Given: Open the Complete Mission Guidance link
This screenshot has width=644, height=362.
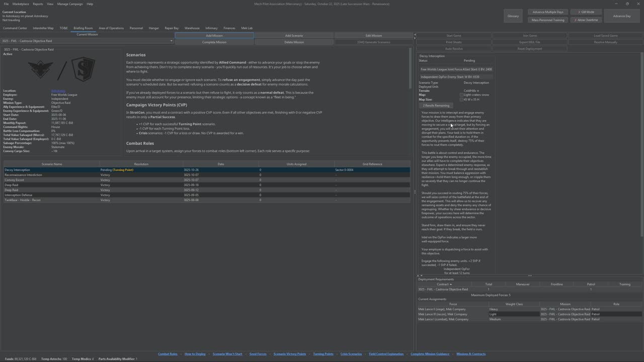Looking at the screenshot, I should pos(430,354).
